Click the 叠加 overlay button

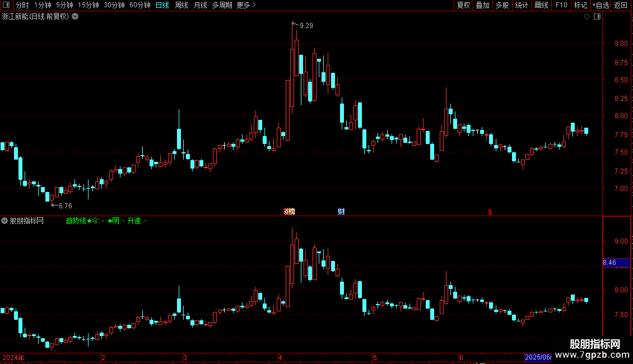(482, 5)
